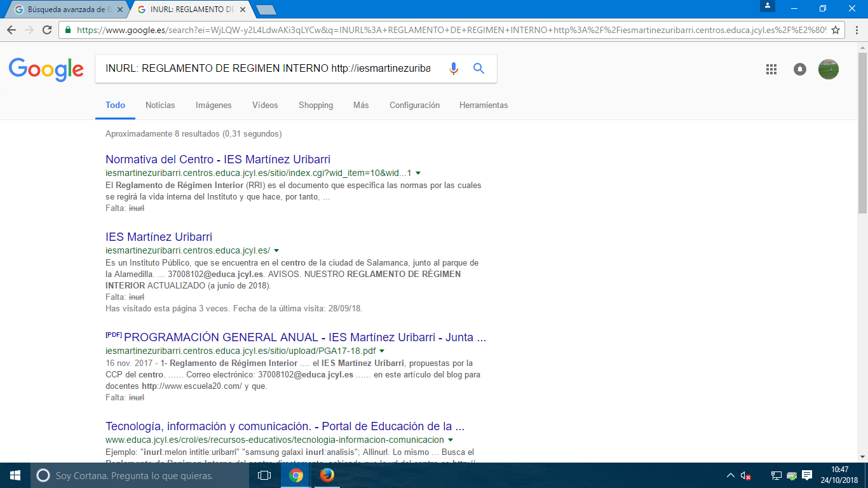Close the INURL: REGLAMENTO tab
Viewport: 868px width, 488px height.
243,10
